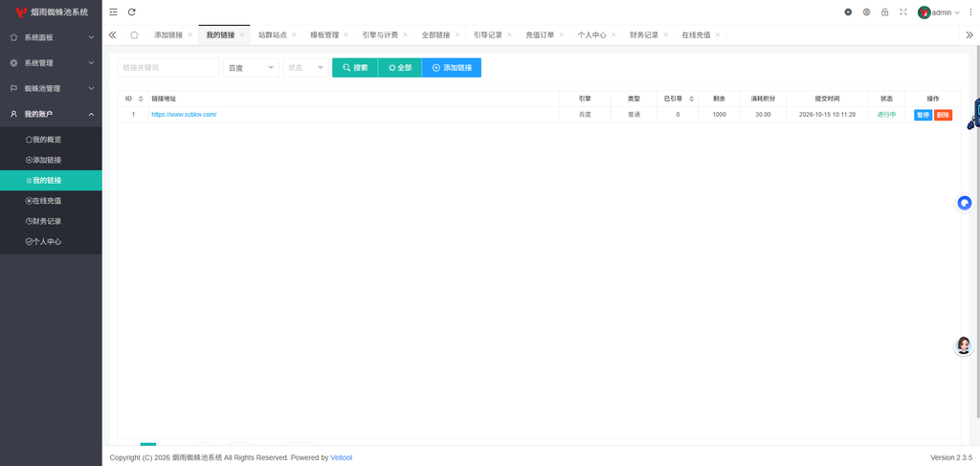Image resolution: width=980 pixels, height=466 pixels.
Task: Open 个人中心 in the sidebar
Action: [51, 242]
